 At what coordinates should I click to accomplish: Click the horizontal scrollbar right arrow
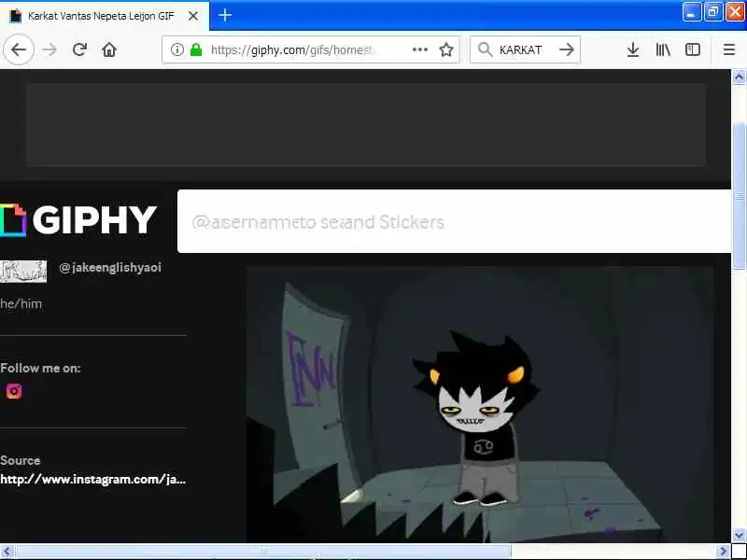point(723,551)
